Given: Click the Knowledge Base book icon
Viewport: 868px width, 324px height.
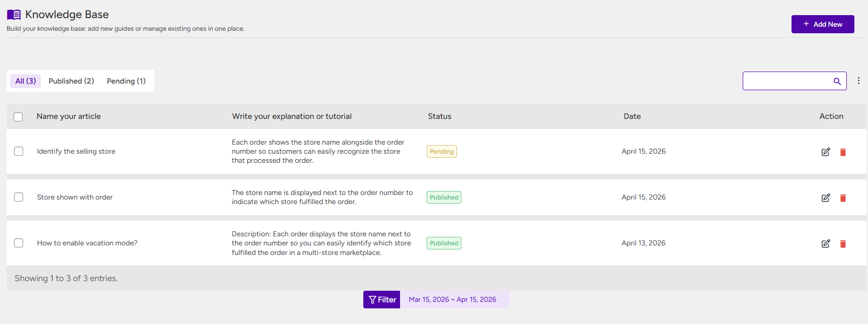Looking at the screenshot, I should pyautogui.click(x=14, y=15).
